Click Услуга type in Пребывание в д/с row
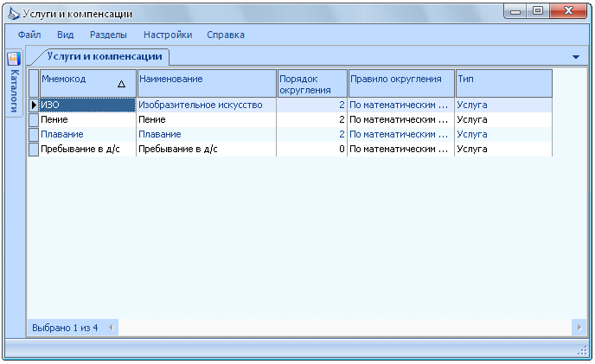This screenshot has height=364, width=595. pyautogui.click(x=503, y=150)
